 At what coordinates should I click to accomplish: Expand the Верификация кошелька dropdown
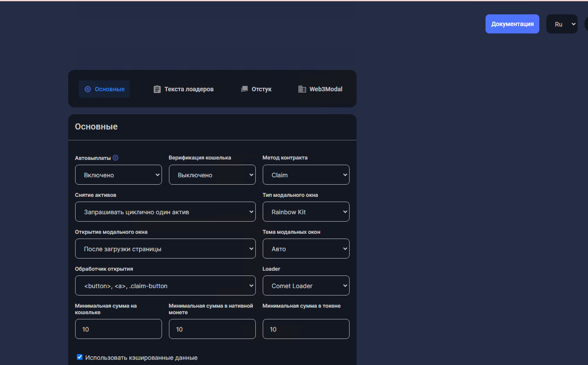coord(212,175)
